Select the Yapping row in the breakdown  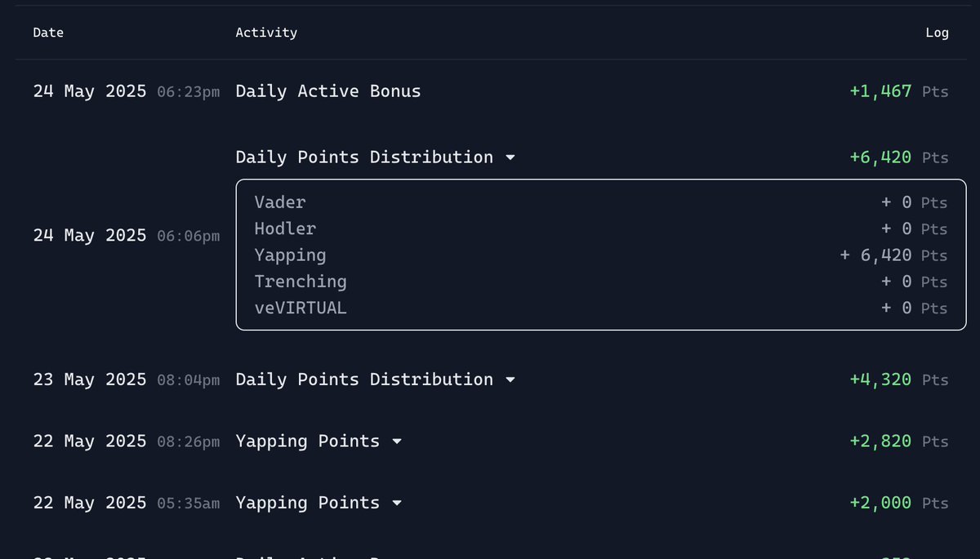click(x=601, y=255)
